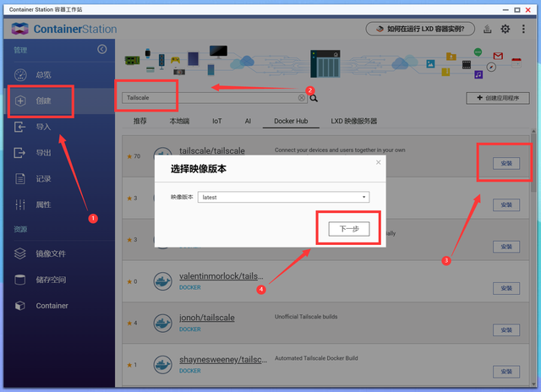The image size is (541, 392).
Task: Open the jonoh/tailscale link
Action: [206, 318]
